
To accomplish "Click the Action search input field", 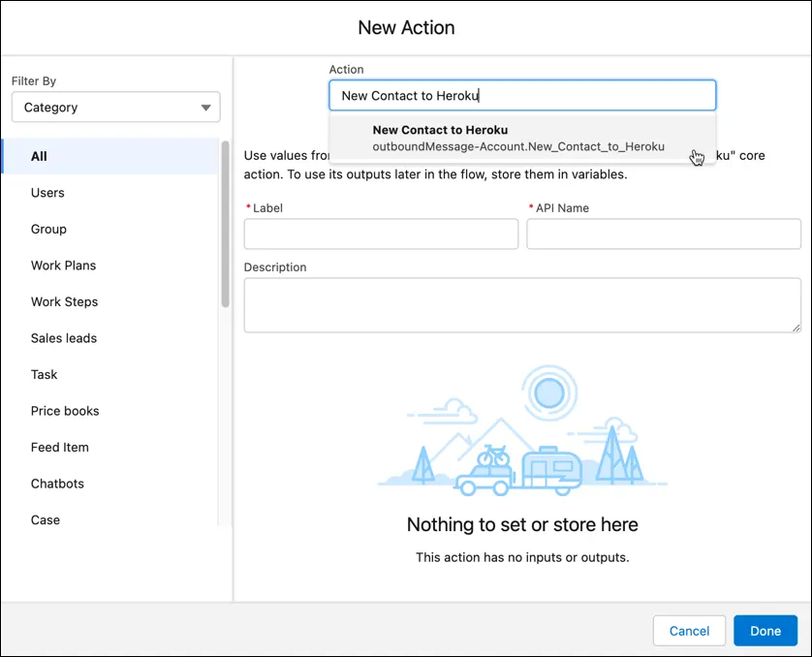I will point(522,95).
